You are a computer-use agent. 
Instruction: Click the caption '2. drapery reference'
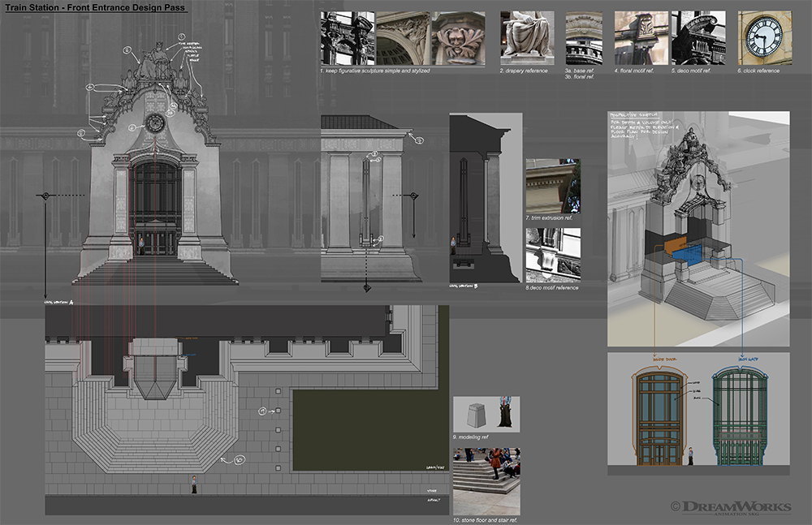pos(524,71)
